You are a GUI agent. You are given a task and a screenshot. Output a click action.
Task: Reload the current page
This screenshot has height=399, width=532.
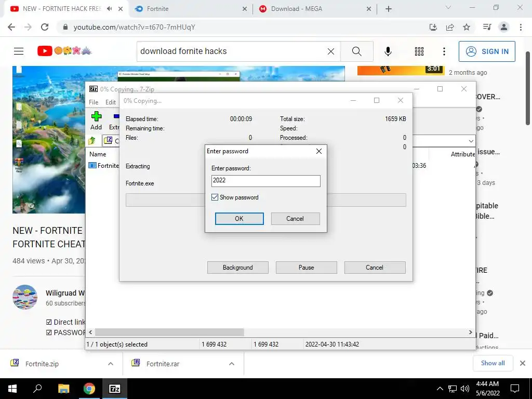[x=45, y=27]
